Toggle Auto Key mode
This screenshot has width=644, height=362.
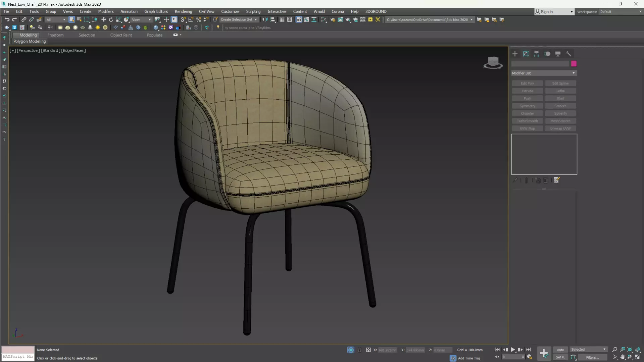click(560, 350)
